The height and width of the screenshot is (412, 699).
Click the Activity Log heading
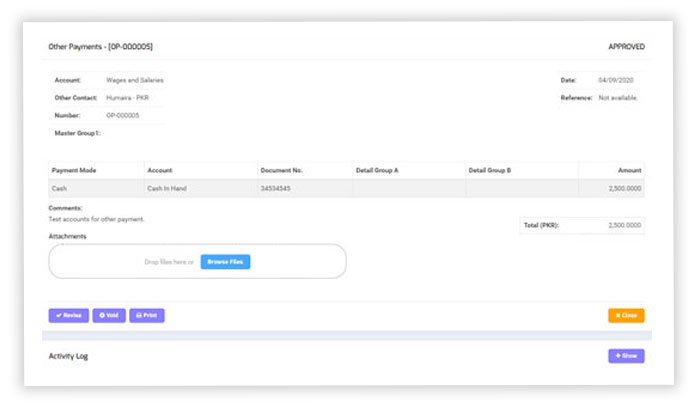(x=68, y=356)
